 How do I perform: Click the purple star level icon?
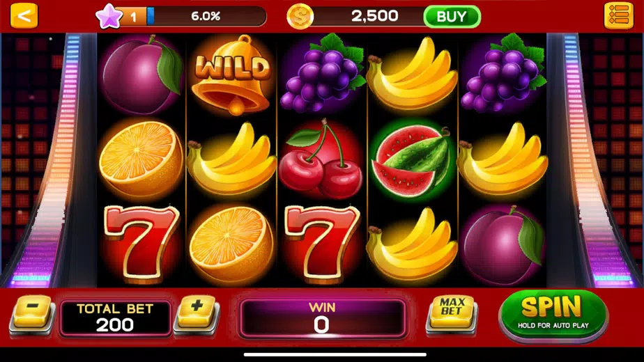[x=109, y=17]
